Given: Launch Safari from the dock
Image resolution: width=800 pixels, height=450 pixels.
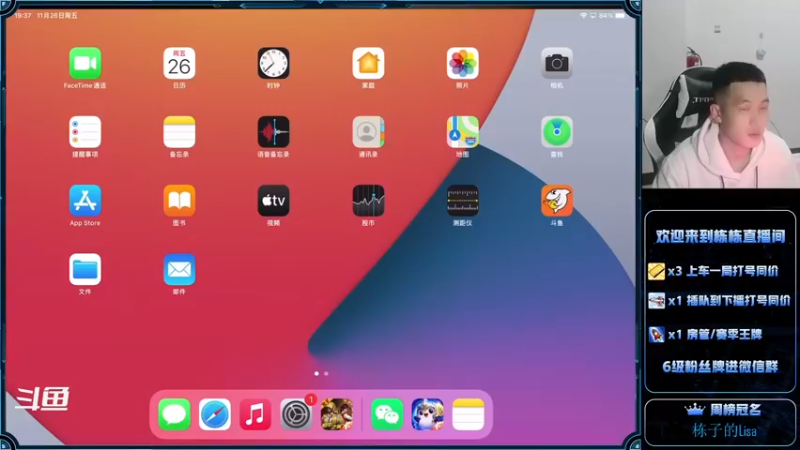Looking at the screenshot, I should [215, 414].
